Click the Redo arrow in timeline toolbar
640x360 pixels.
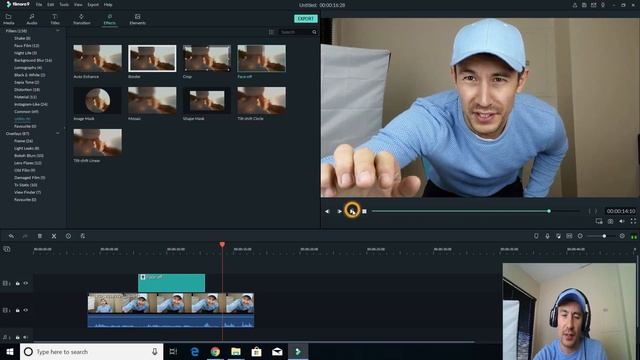click(x=25, y=236)
